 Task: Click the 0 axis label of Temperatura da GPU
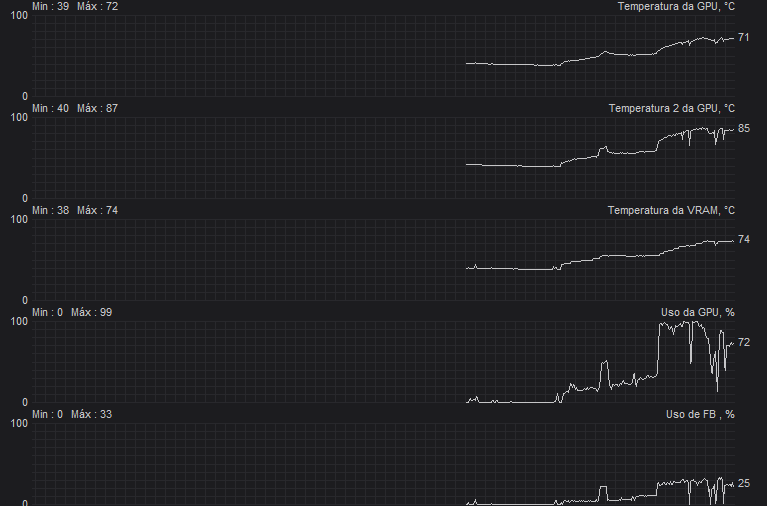pyautogui.click(x=25, y=96)
